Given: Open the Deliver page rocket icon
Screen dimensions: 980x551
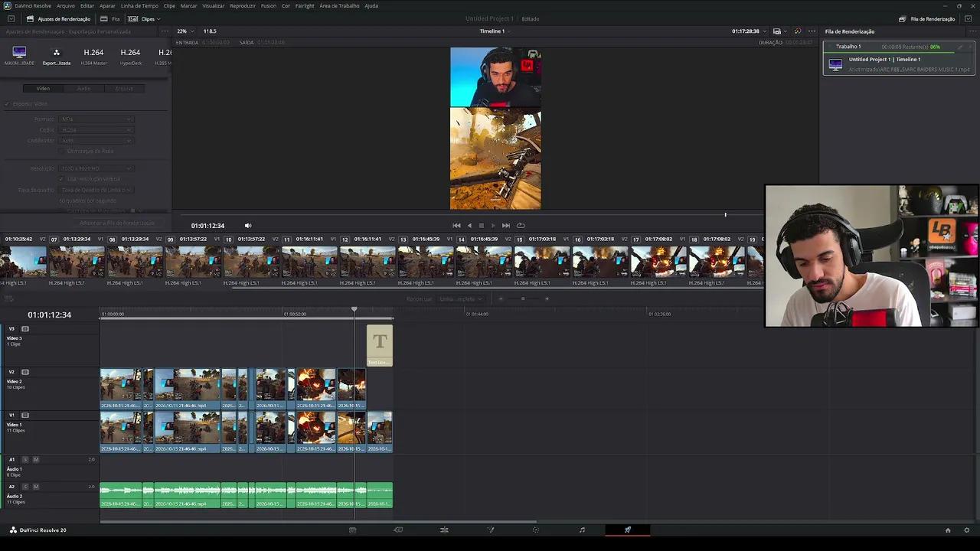Looking at the screenshot, I should (x=628, y=530).
